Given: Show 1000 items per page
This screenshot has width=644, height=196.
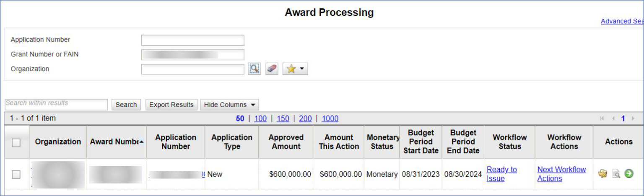Looking at the screenshot, I should coord(330,119).
